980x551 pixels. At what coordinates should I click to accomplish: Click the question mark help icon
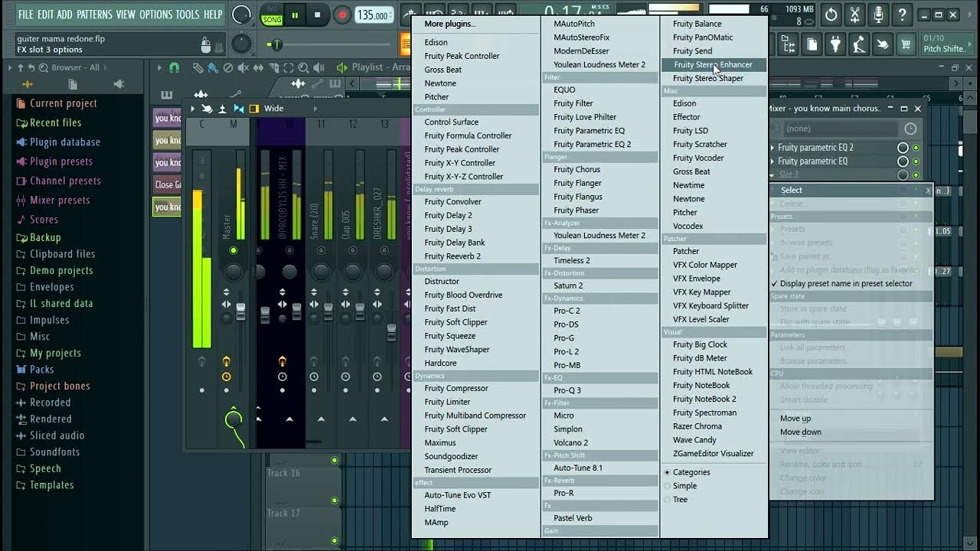click(903, 15)
